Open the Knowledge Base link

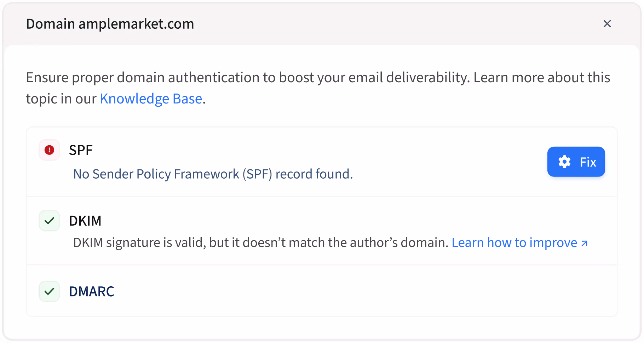point(151,99)
